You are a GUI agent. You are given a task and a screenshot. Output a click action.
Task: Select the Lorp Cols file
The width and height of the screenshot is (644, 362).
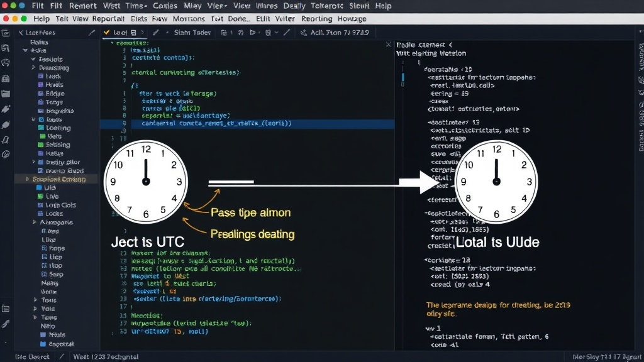point(60,205)
